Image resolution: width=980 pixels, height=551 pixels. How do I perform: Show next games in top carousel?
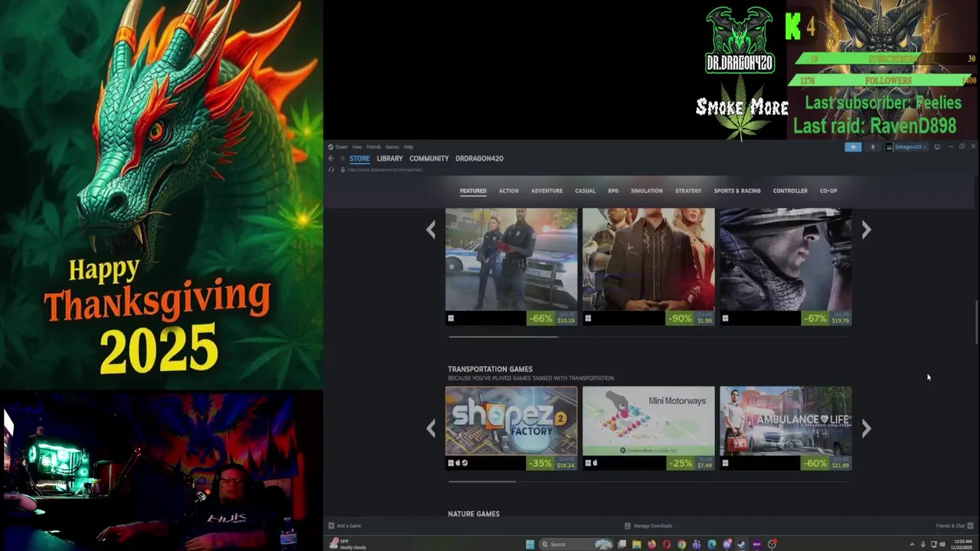(x=866, y=230)
